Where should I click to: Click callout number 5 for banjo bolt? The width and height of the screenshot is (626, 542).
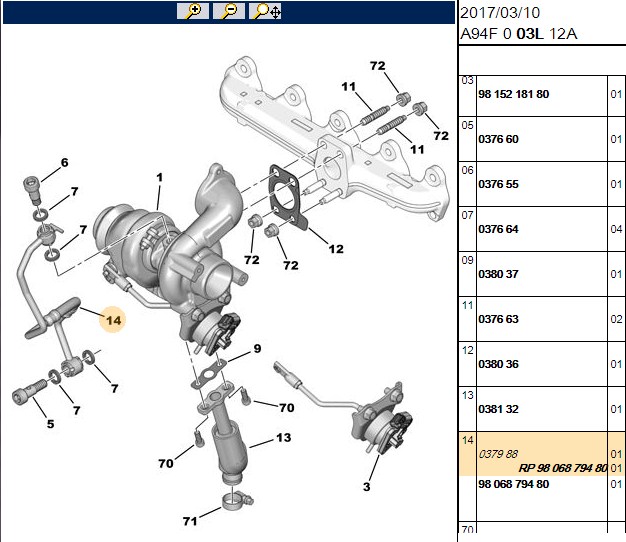click(x=50, y=424)
